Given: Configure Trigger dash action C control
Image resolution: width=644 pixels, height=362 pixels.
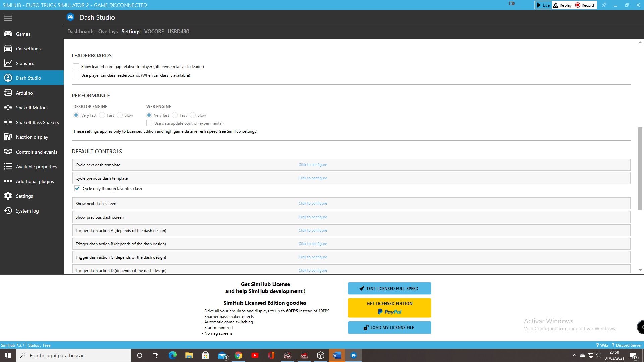Looking at the screenshot, I should click(313, 257).
